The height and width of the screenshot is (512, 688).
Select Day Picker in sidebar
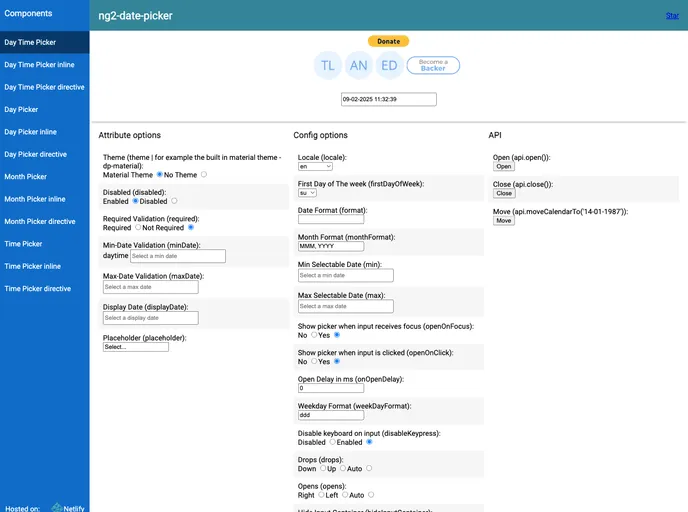pos(45,109)
